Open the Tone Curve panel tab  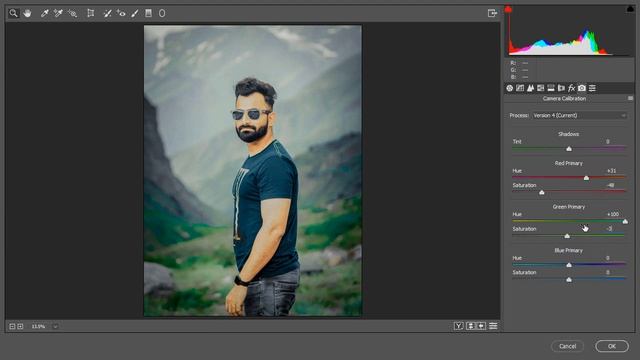(520, 88)
